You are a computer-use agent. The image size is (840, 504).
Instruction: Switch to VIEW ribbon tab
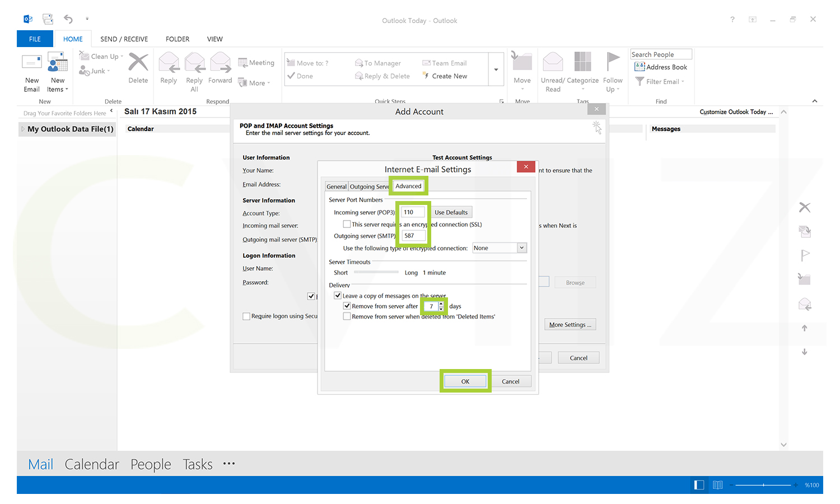pyautogui.click(x=215, y=39)
